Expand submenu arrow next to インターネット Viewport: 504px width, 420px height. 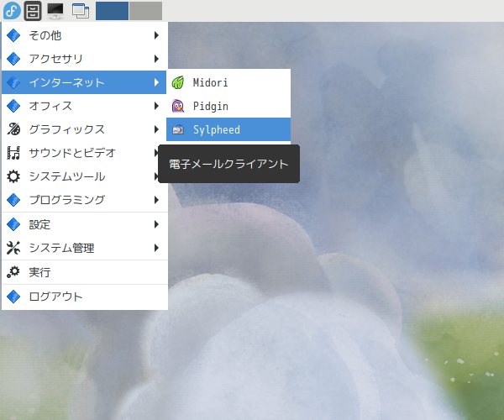tap(156, 82)
